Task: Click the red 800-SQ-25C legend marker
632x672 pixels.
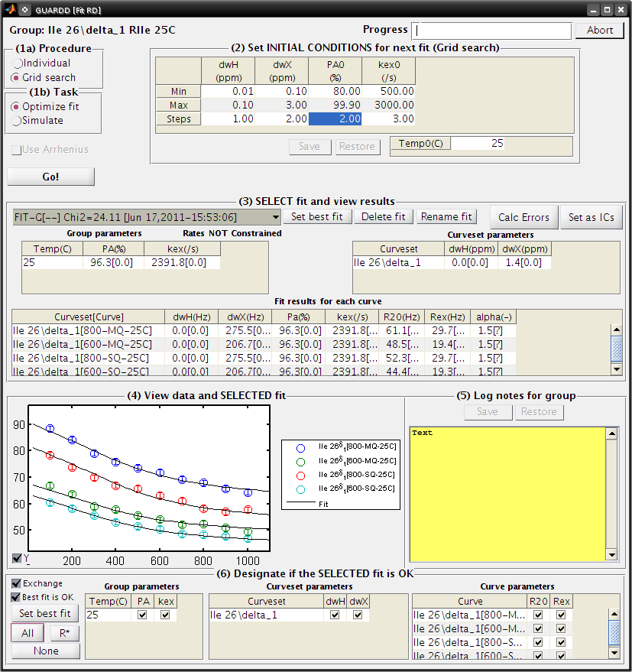Action: [301, 476]
